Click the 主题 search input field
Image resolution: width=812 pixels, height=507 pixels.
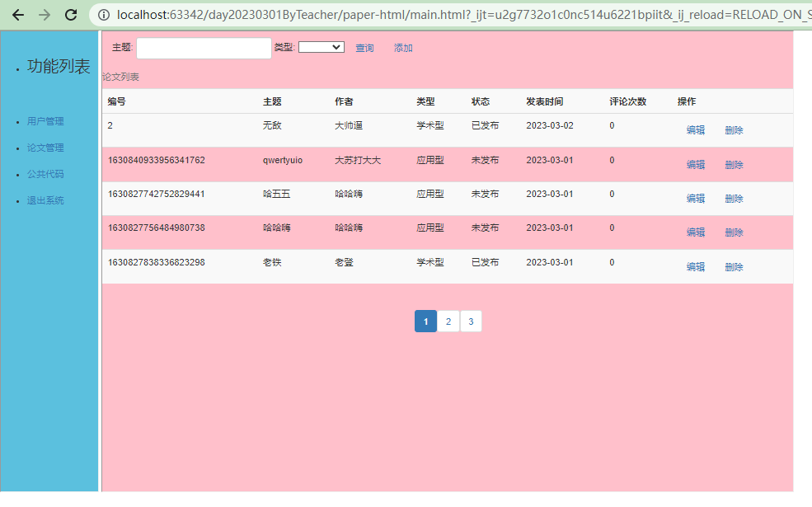coord(204,48)
